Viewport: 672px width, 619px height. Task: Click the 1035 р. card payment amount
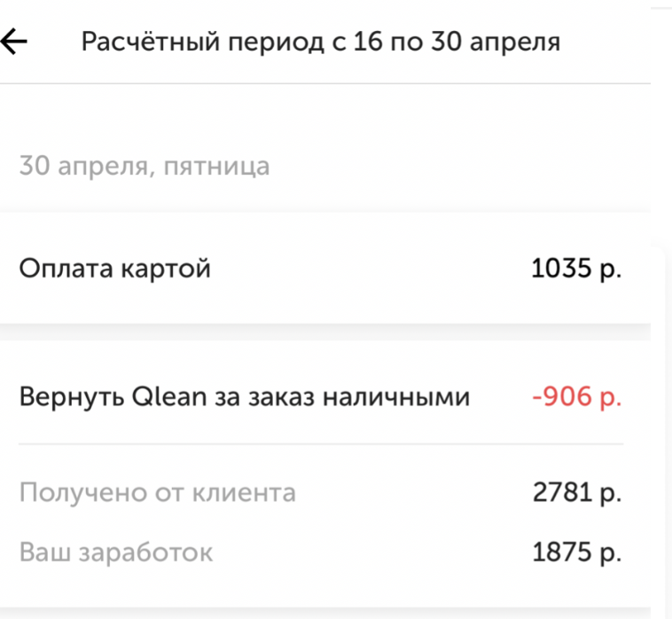576,268
